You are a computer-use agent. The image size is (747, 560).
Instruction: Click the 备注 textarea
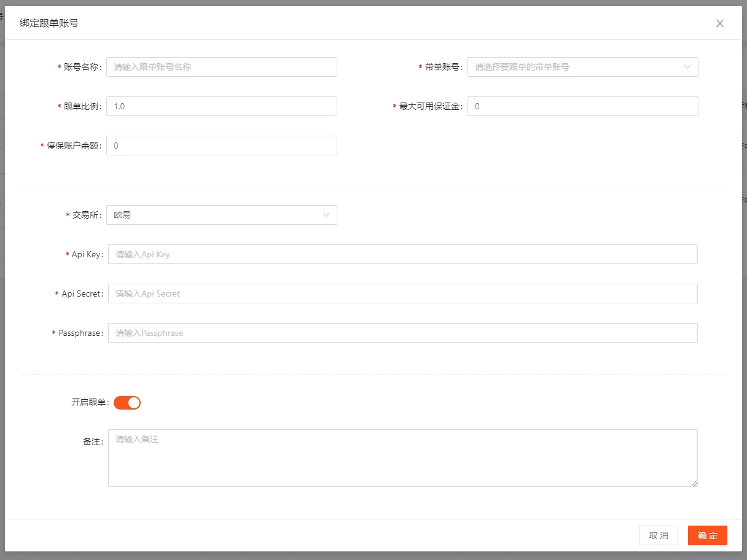click(403, 458)
